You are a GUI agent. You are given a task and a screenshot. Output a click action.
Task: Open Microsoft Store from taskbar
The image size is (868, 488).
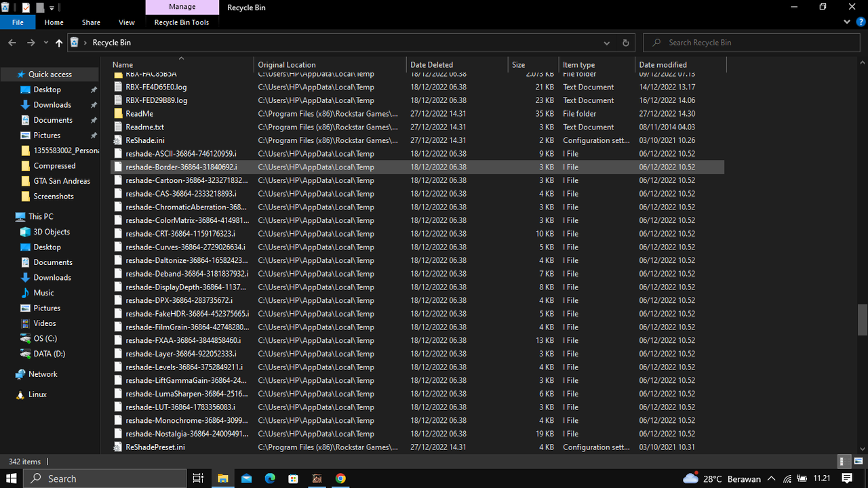(x=294, y=479)
